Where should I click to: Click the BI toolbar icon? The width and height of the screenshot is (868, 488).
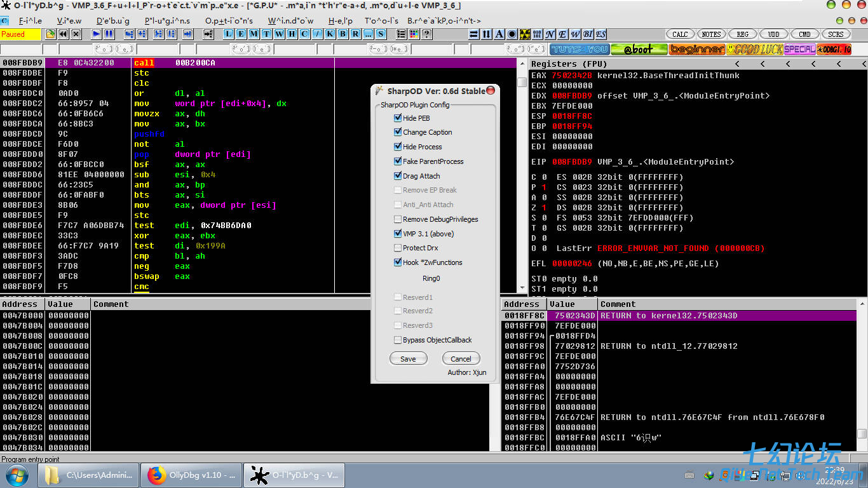588,34
